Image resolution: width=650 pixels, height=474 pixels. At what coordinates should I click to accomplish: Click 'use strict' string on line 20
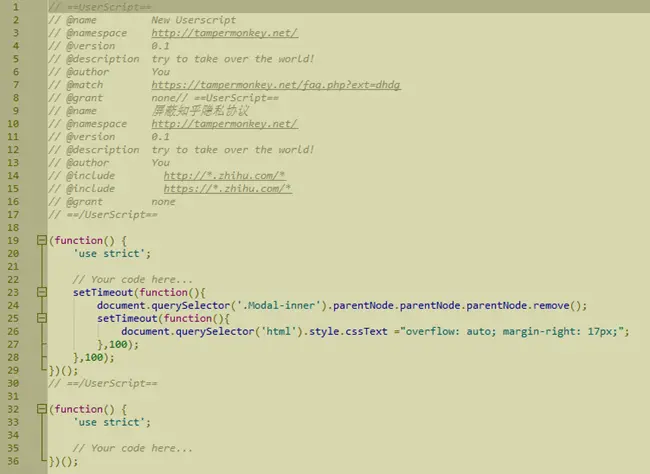[109, 253]
